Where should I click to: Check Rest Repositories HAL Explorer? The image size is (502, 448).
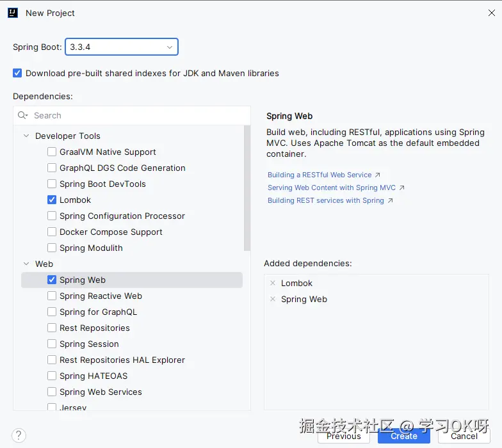[x=52, y=360]
